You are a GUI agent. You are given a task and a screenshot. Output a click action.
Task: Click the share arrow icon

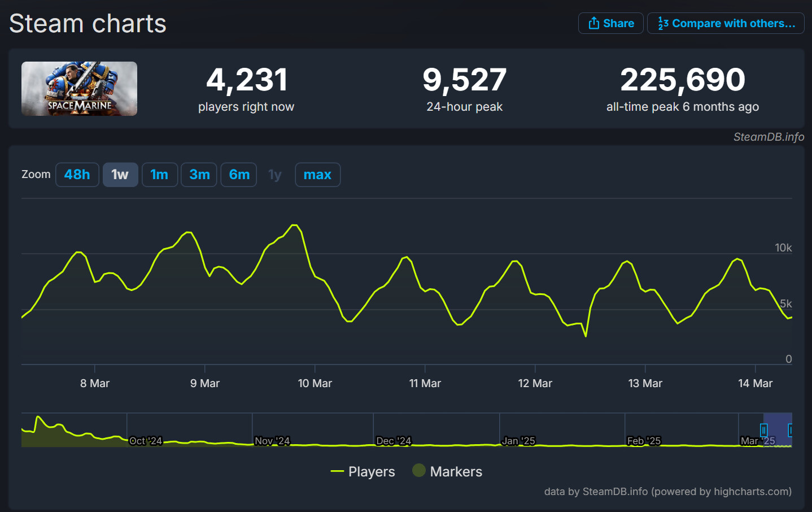tap(593, 23)
